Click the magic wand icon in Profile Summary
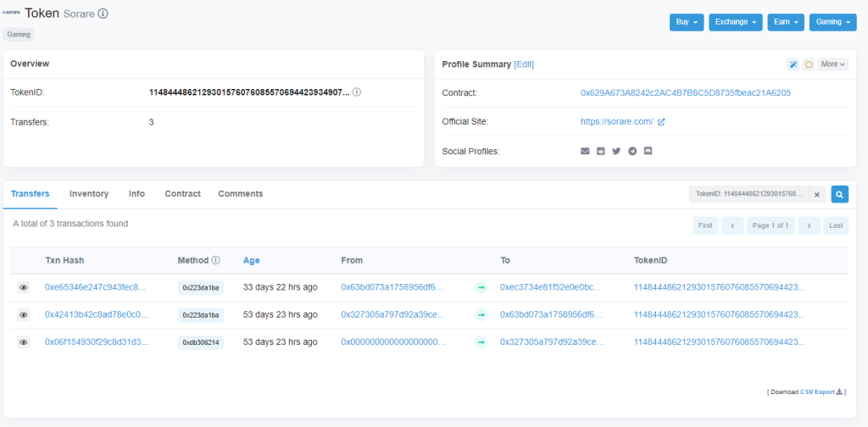868x427 pixels. pyautogui.click(x=793, y=64)
